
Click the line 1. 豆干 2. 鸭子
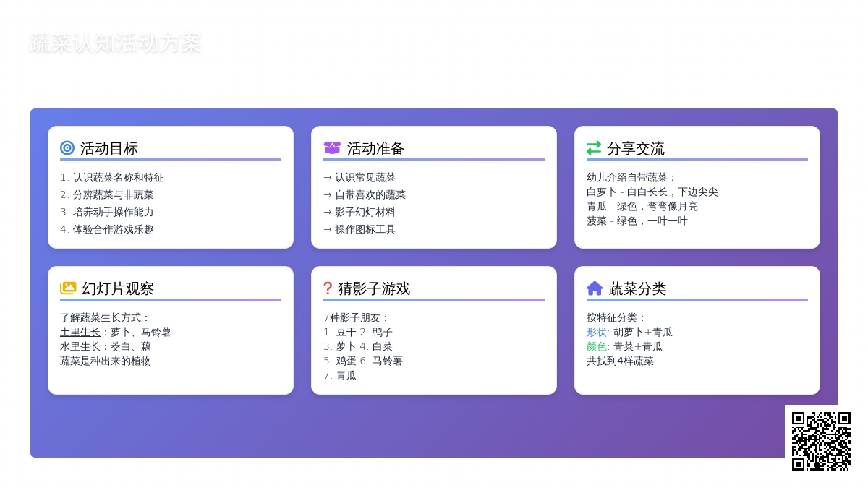358,332
